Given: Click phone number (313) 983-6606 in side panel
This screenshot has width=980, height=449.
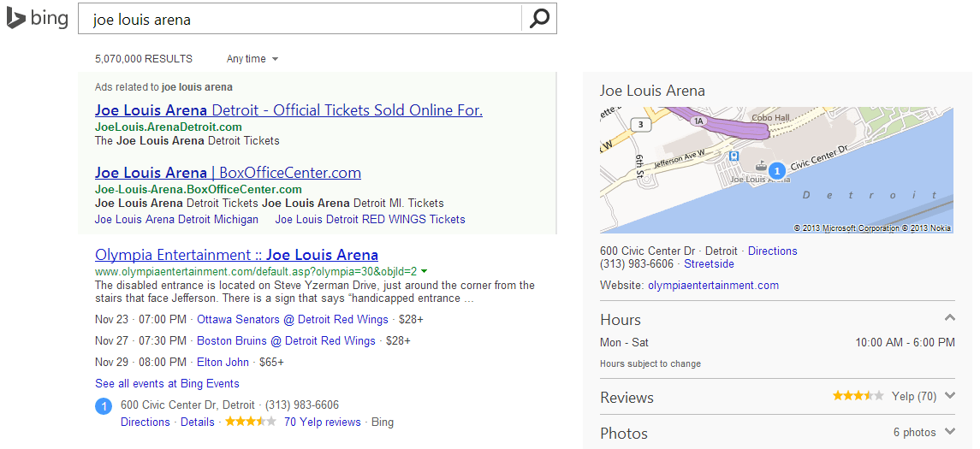Looking at the screenshot, I should tap(637, 264).
